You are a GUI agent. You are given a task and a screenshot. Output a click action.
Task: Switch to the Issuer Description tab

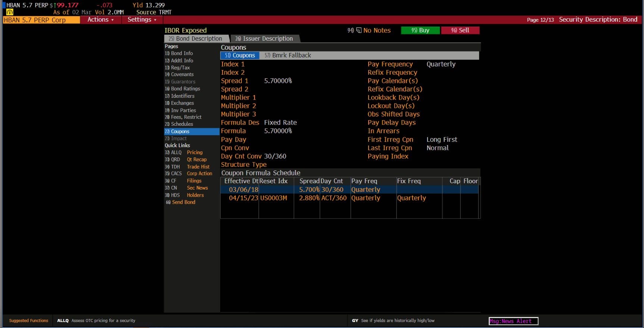(x=264, y=38)
